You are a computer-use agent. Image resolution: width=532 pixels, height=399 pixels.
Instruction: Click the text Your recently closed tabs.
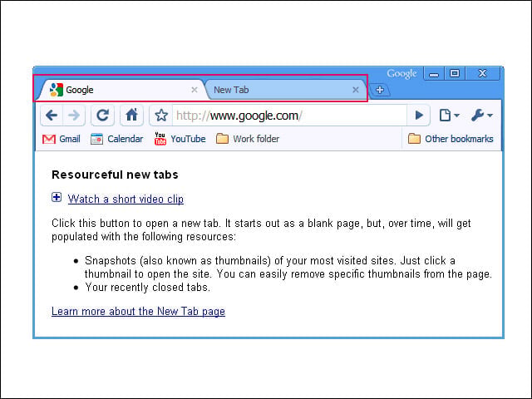click(x=148, y=288)
